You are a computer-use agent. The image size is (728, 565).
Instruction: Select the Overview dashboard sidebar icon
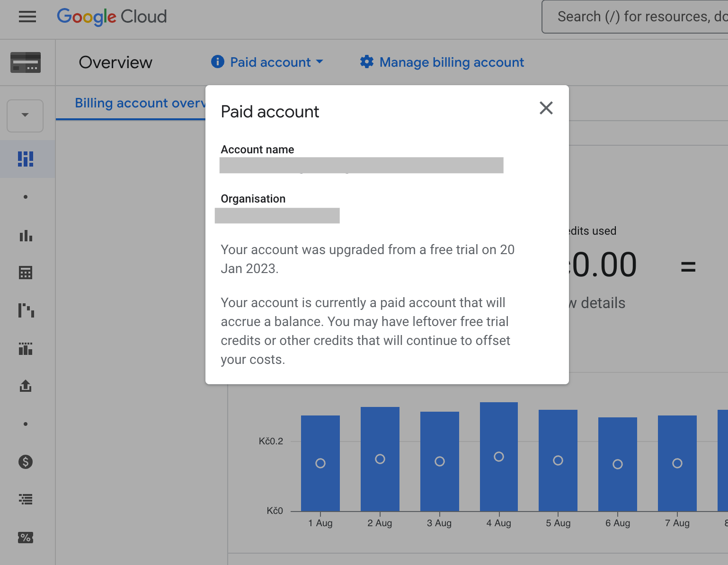26,159
